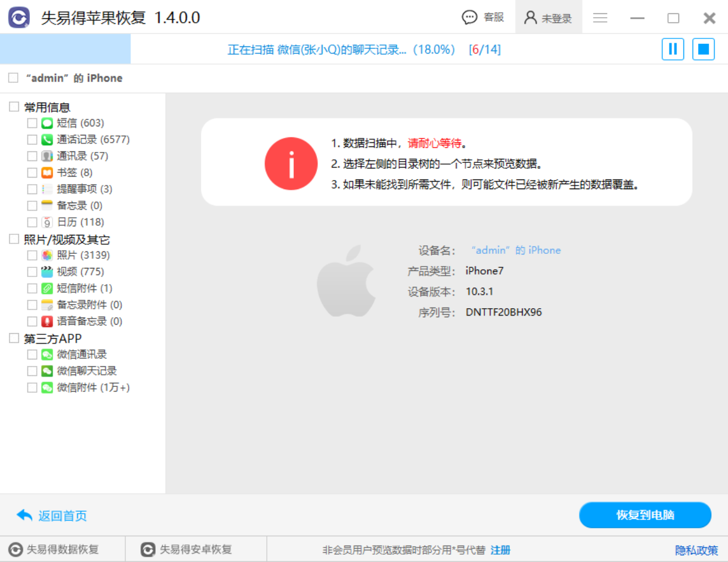Click the 短信附件 attachment icon

(x=47, y=289)
